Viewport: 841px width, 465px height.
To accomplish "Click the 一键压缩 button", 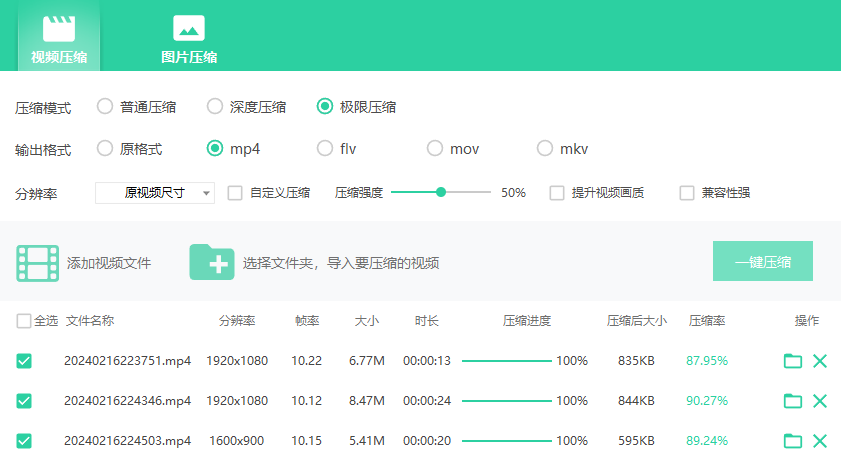I will [762, 262].
